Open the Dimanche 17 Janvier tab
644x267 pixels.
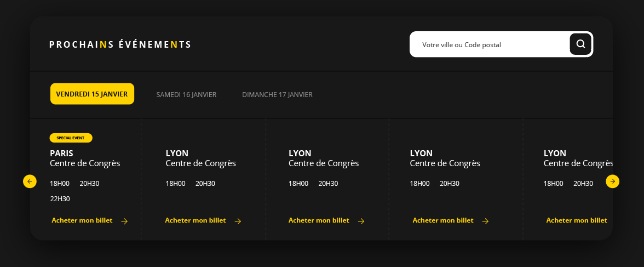[x=277, y=94]
